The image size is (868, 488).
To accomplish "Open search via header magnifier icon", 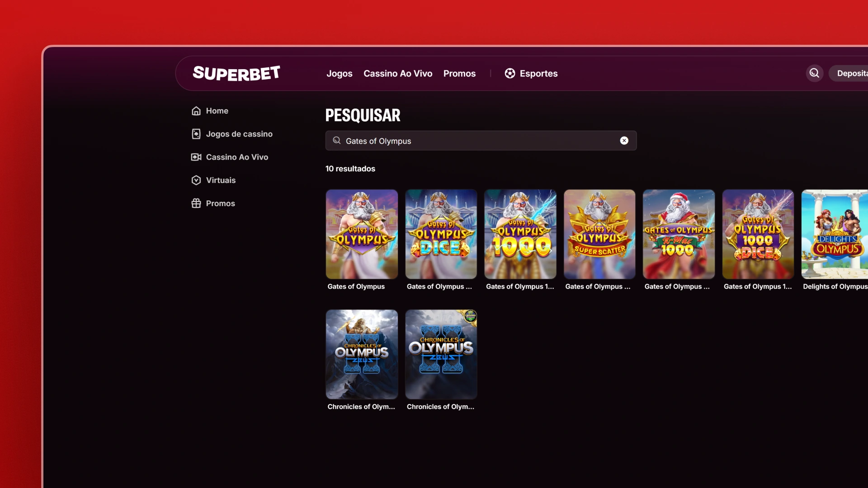I will click(814, 73).
